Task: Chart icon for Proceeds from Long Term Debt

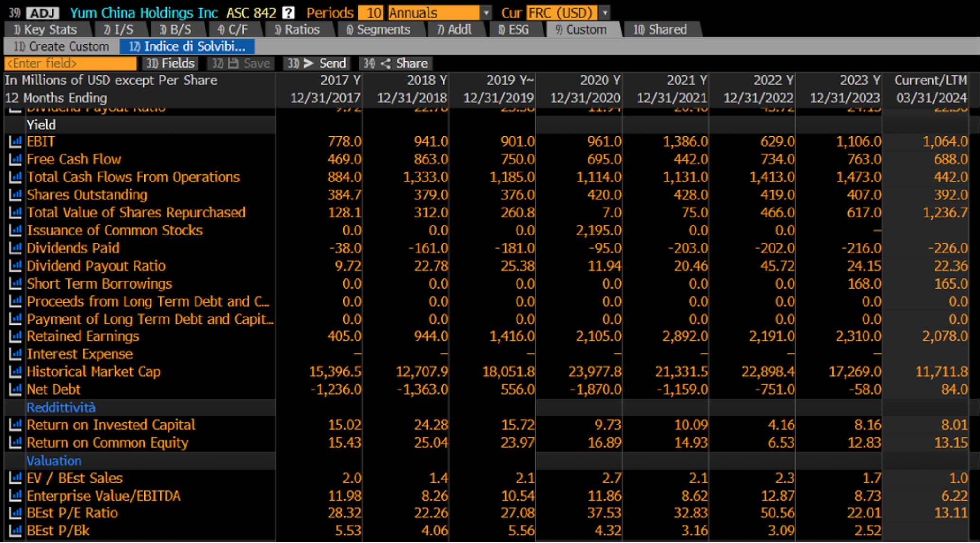Action: [15, 301]
